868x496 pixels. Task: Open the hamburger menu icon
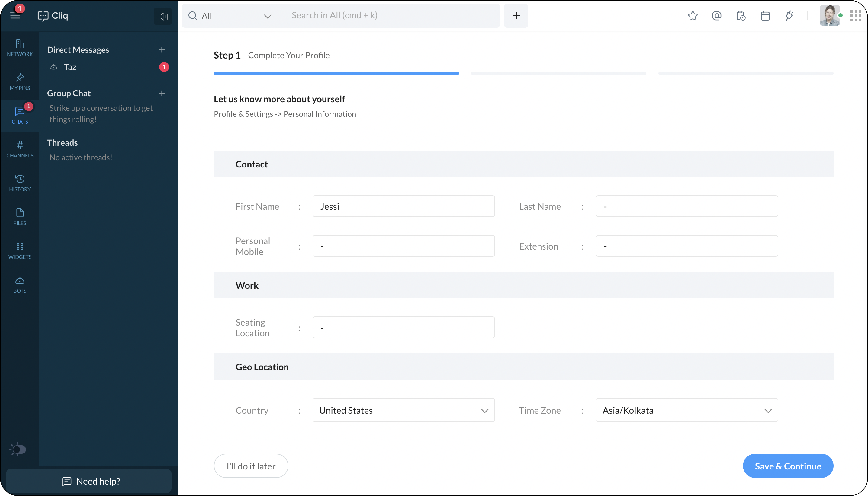coord(15,15)
